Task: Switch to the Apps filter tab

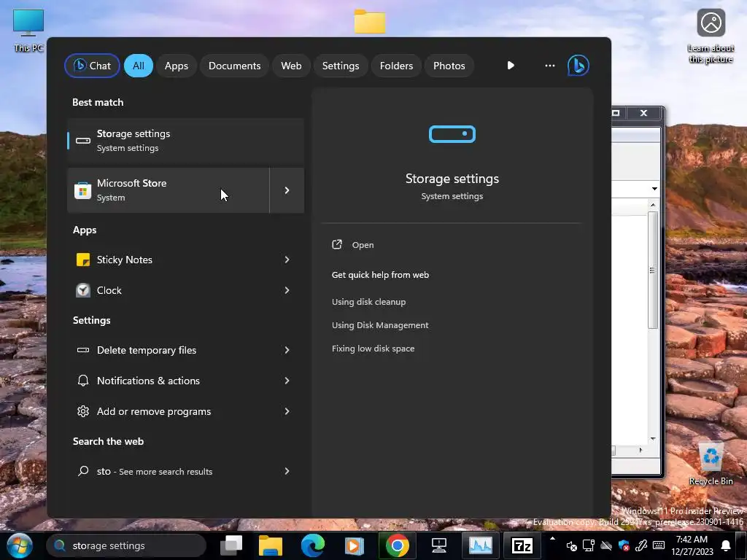Action: (177, 66)
